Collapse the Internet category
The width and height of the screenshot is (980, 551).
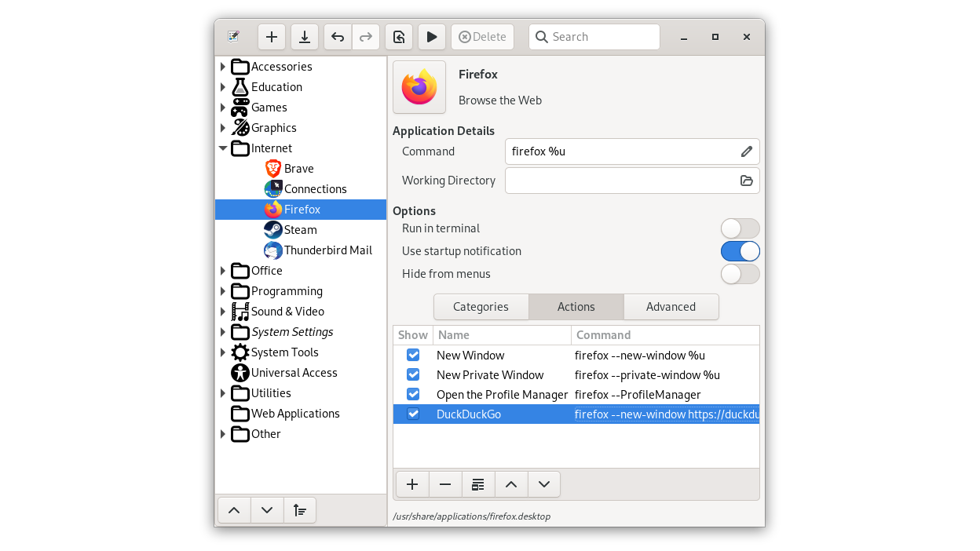pyautogui.click(x=223, y=148)
